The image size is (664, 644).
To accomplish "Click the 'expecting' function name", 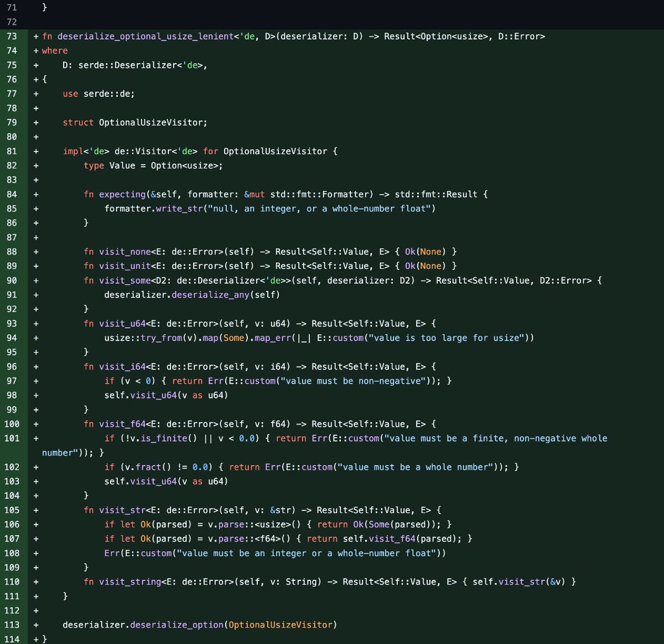I will pos(122,194).
